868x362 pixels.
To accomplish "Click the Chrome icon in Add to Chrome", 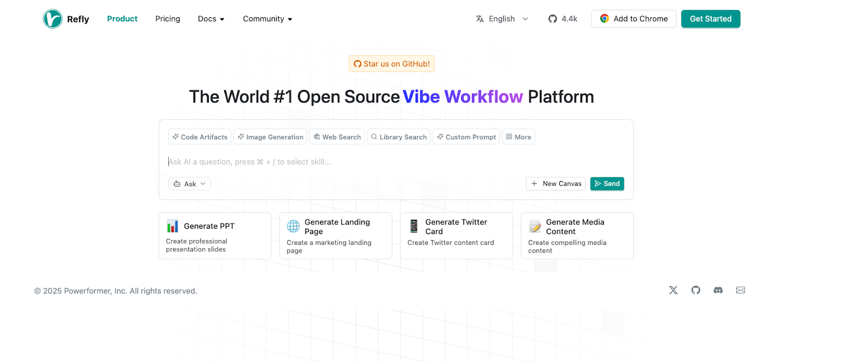I will coord(604,18).
